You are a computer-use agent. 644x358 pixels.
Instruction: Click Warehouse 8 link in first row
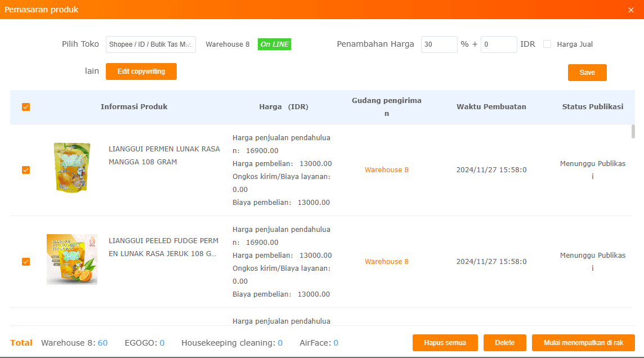click(x=387, y=170)
